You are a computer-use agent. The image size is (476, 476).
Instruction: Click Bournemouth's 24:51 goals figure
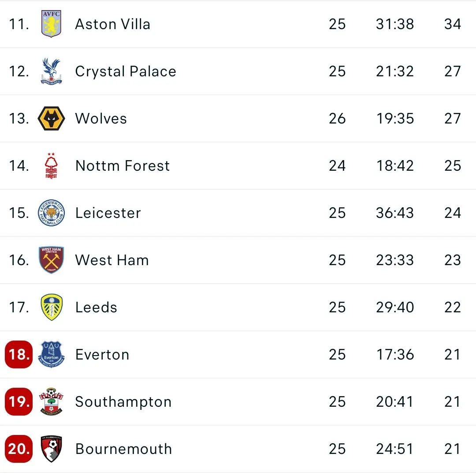pyautogui.click(x=395, y=449)
